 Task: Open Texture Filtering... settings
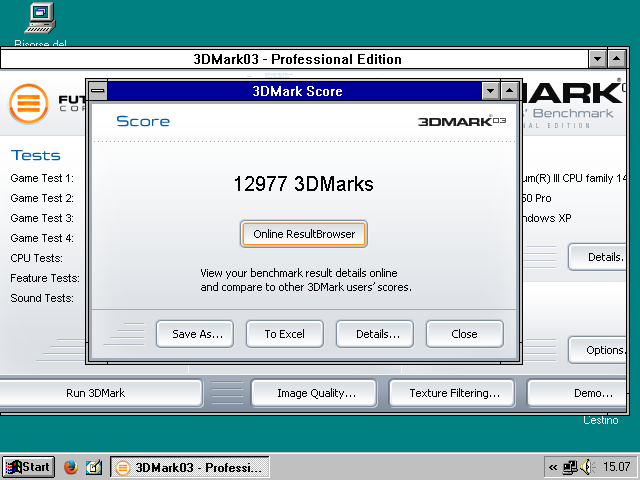click(x=452, y=393)
